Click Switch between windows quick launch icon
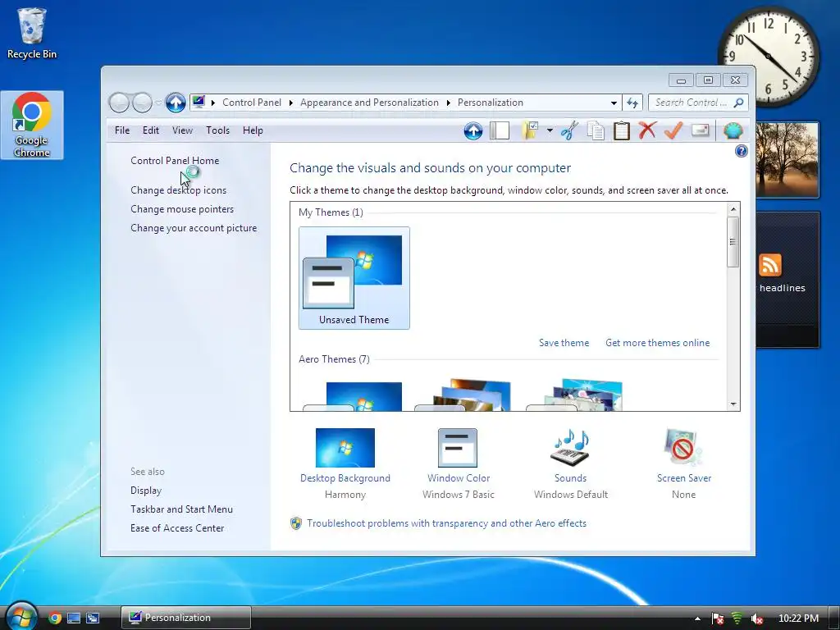The image size is (840, 630). pyautogui.click(x=92, y=618)
